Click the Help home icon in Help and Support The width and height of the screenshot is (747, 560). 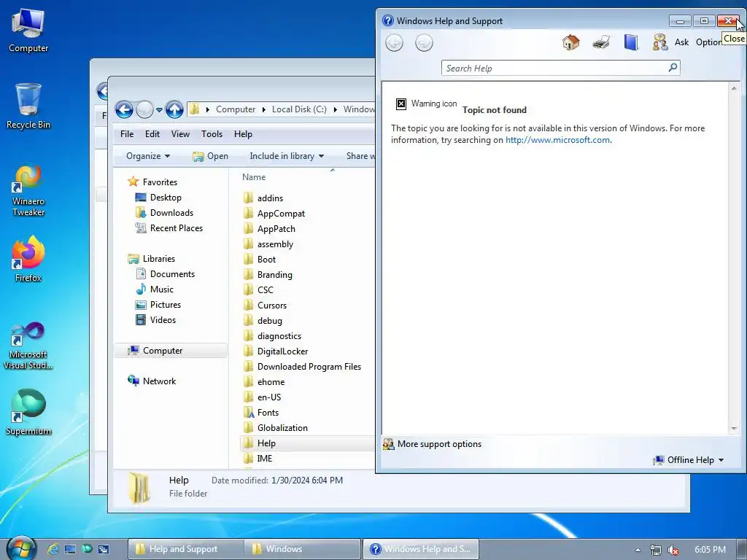[570, 42]
